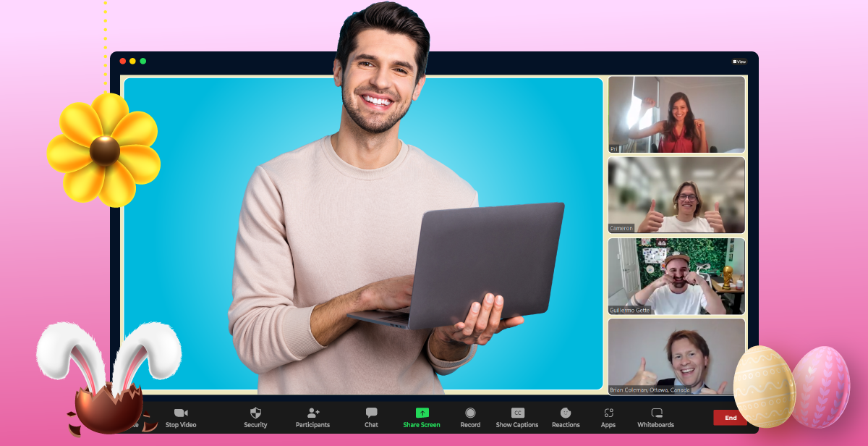Image resolution: width=868 pixels, height=446 pixels.
Task: Click the main speaker video
Action: pos(363,233)
